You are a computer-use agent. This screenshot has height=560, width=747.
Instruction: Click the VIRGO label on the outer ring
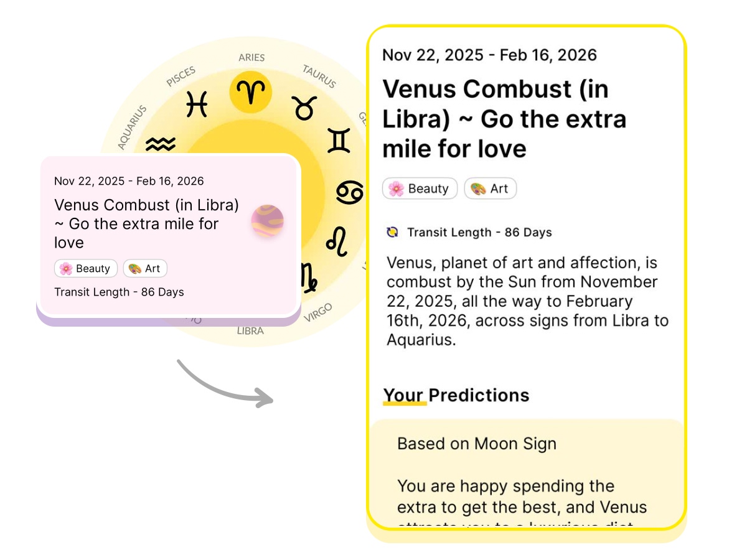tap(318, 312)
